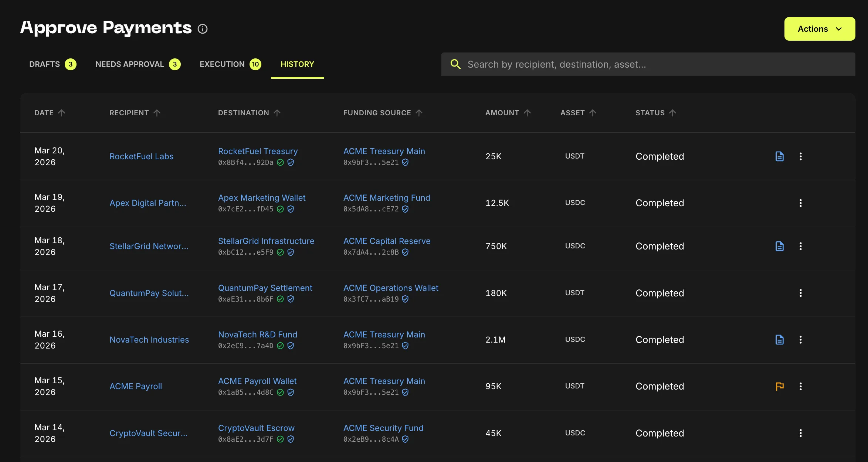Image resolution: width=868 pixels, height=462 pixels.
Task: Switch to the Needs Approval tab
Action: tap(138, 64)
